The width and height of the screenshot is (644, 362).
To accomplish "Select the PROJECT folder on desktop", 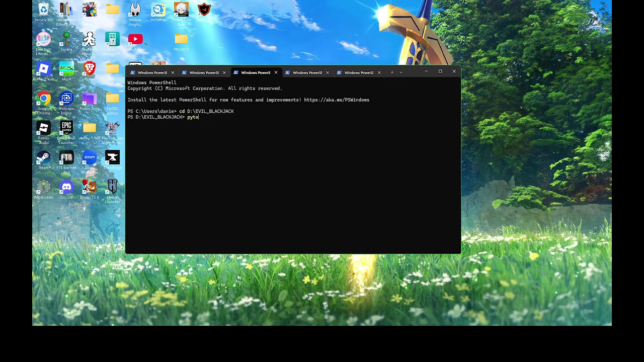I will pyautogui.click(x=181, y=42).
